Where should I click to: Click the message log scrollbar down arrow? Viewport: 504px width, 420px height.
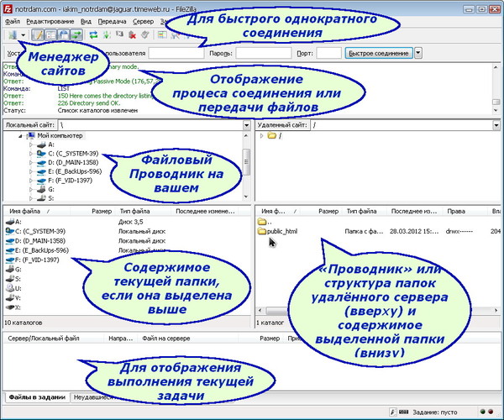pos(496,110)
